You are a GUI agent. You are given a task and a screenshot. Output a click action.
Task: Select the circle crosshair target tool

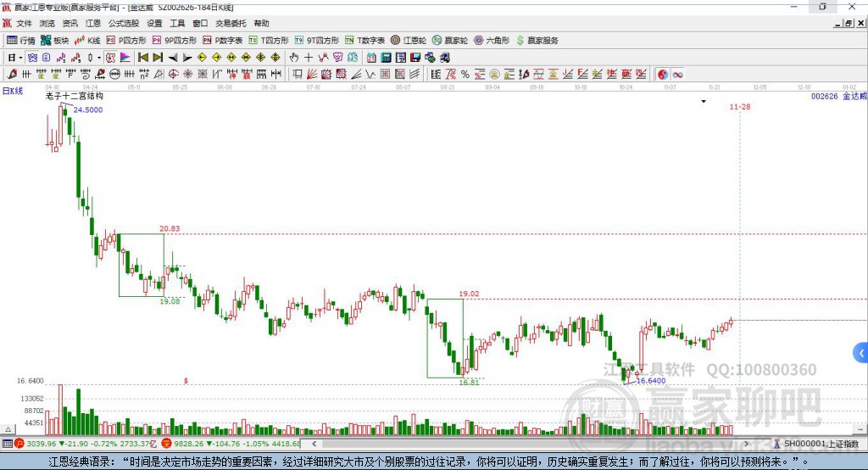[x=173, y=75]
